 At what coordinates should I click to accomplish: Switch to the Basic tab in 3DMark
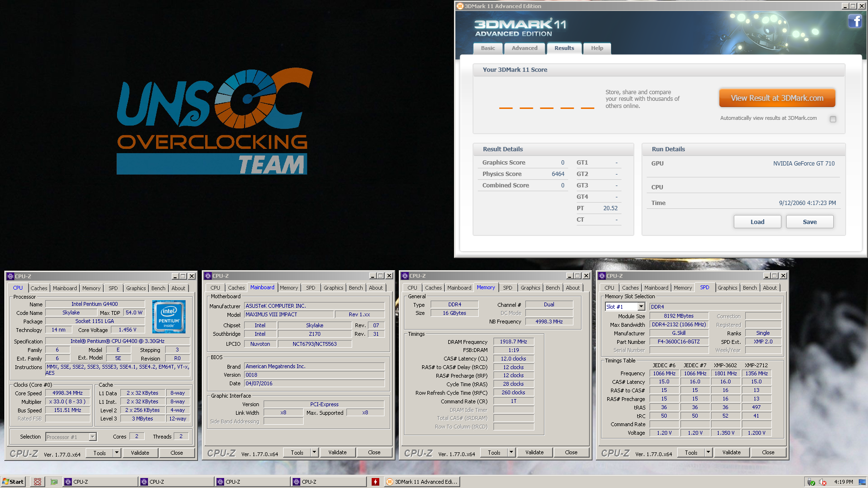(488, 48)
